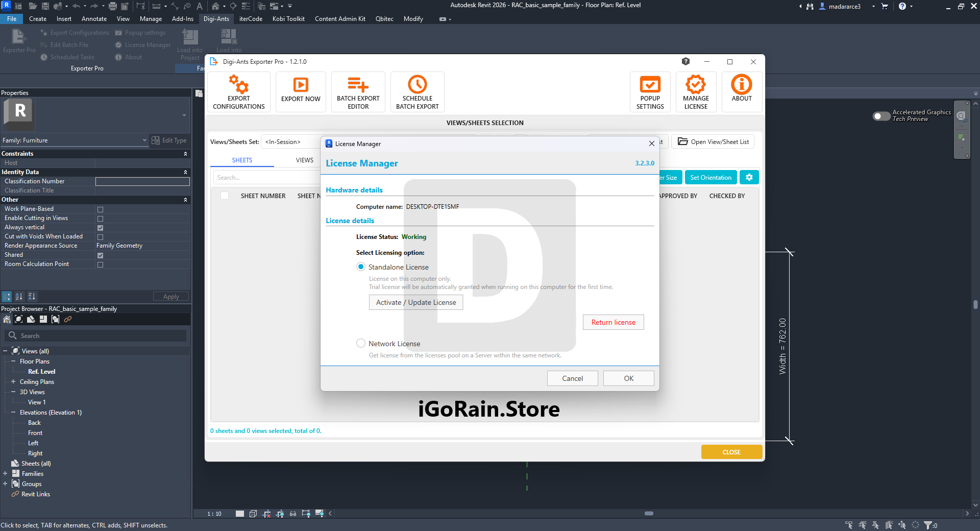Select Ref. Level in Project Browser

[x=42, y=371]
